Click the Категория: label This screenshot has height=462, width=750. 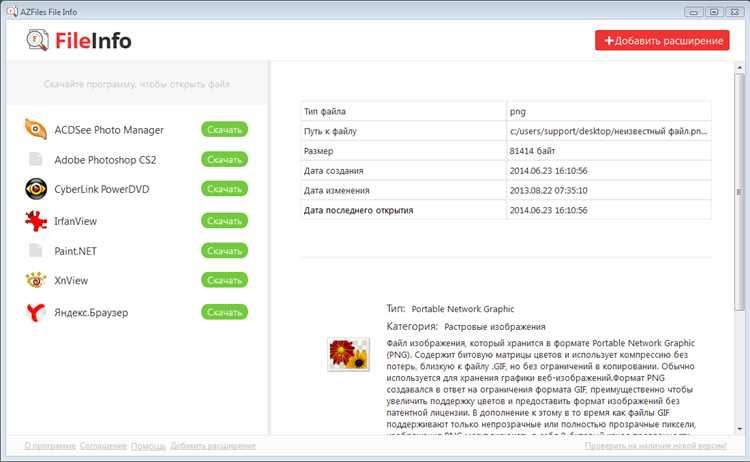point(412,326)
